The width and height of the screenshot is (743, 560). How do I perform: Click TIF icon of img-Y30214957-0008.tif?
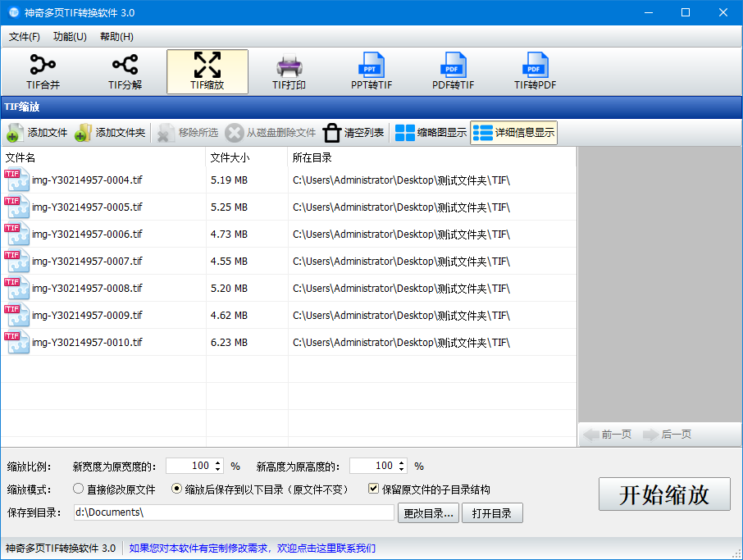click(x=16, y=288)
